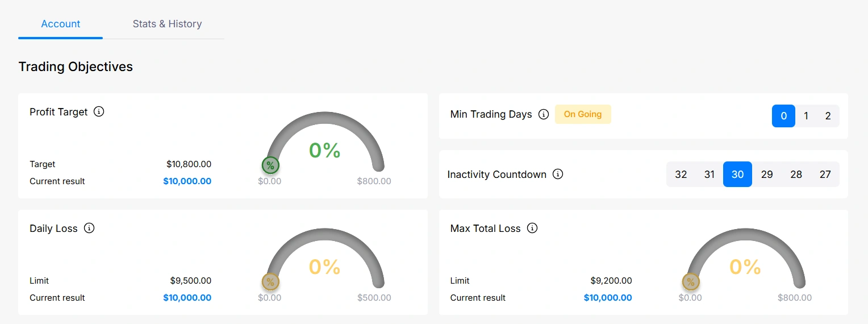
Task: Select day 2 in Min Trading Days
Action: 828,116
